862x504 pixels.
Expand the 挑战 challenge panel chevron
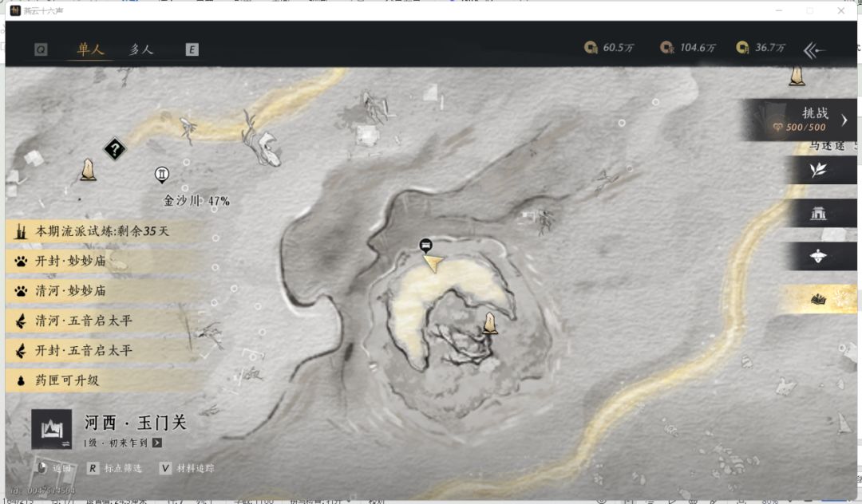844,120
